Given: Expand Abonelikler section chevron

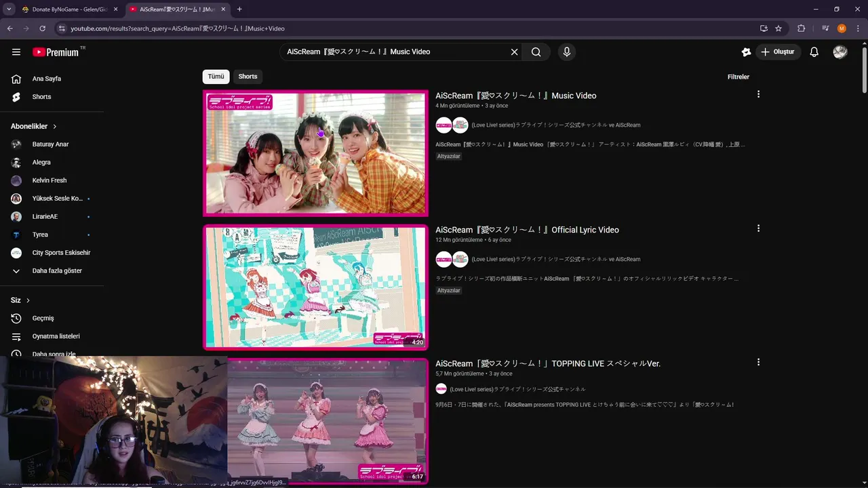Looking at the screenshot, I should pos(55,127).
